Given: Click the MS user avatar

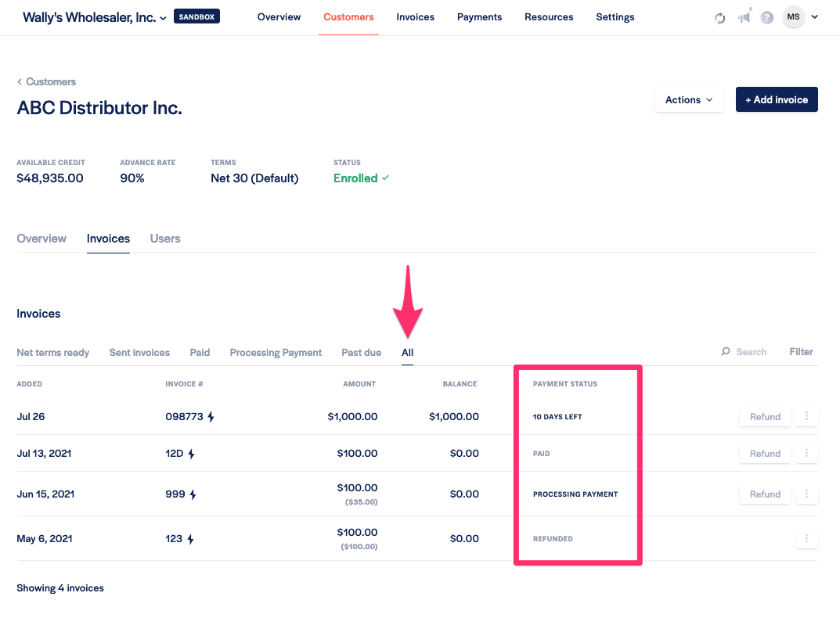Looking at the screenshot, I should [793, 17].
